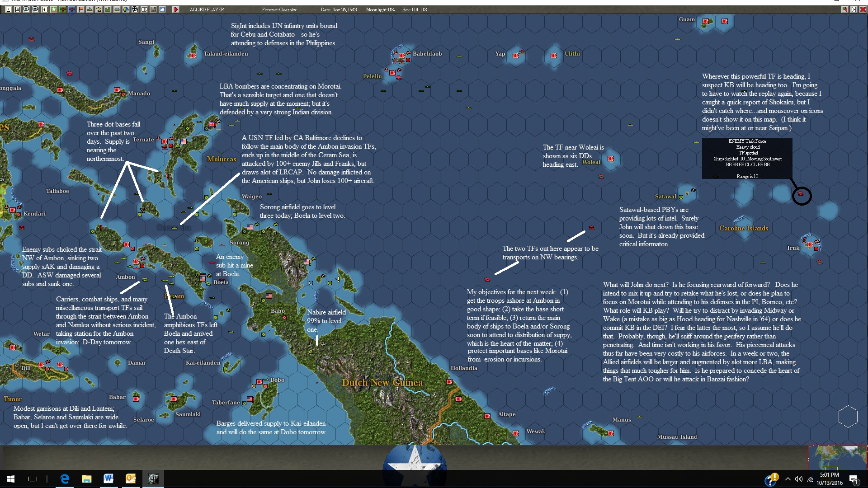This screenshot has height=488, width=868.
Task: Click the crosshair target toolbar icon
Action: 135,9
